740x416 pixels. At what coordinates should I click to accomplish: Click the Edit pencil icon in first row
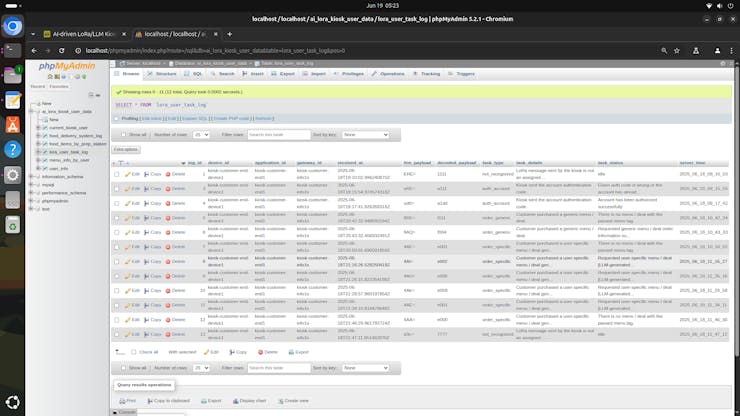coord(131,174)
